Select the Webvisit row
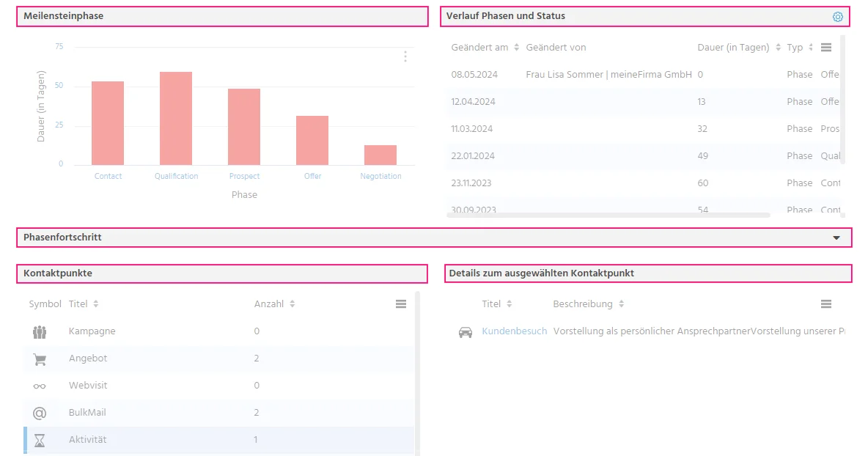Screen dimensions: 868x456 [218, 386]
